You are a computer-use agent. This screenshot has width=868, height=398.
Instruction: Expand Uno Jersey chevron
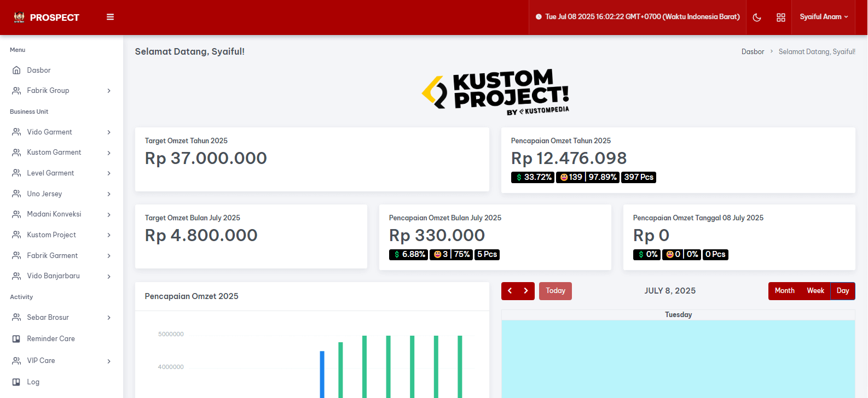tap(109, 194)
